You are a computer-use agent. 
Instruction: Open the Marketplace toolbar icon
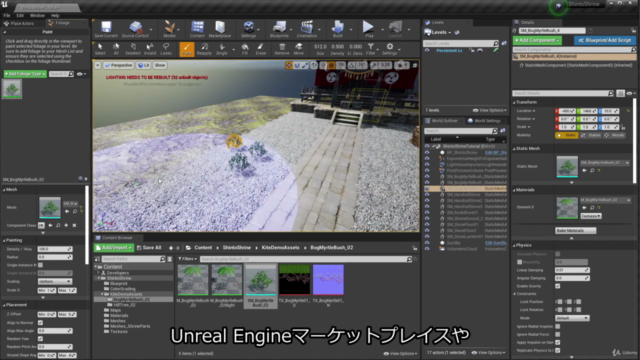point(220,29)
